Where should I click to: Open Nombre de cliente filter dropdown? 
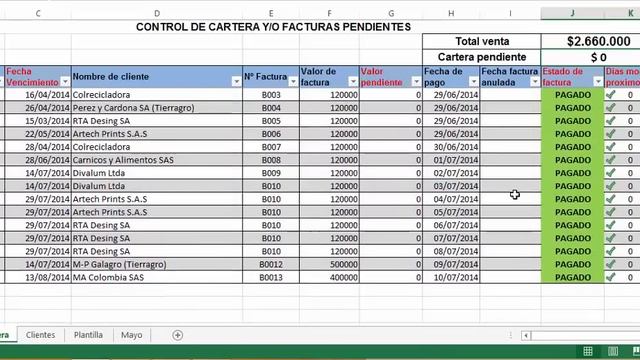236,82
